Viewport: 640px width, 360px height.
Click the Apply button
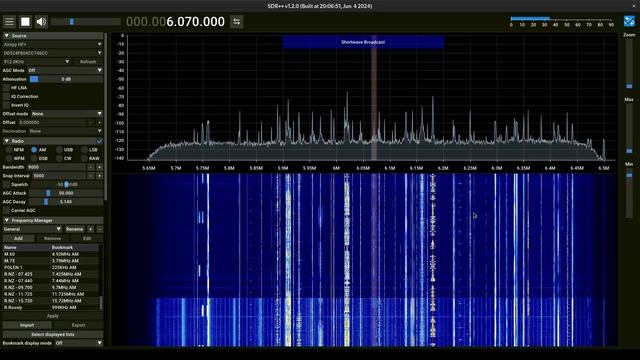pyautogui.click(x=53, y=316)
